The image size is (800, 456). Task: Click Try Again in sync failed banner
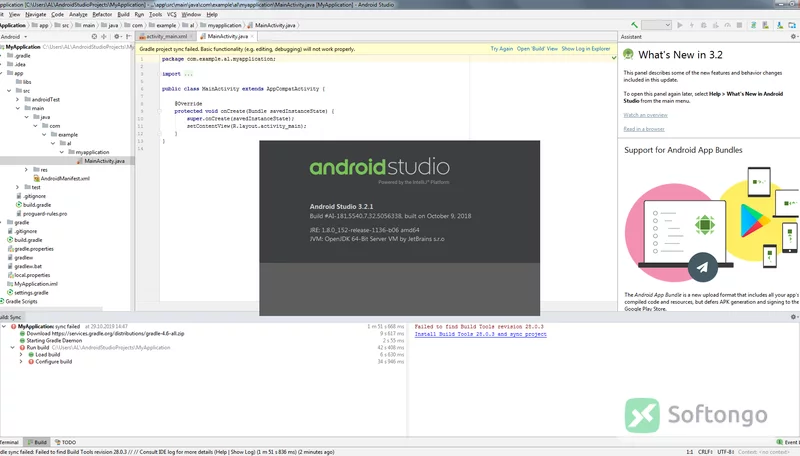pos(502,49)
